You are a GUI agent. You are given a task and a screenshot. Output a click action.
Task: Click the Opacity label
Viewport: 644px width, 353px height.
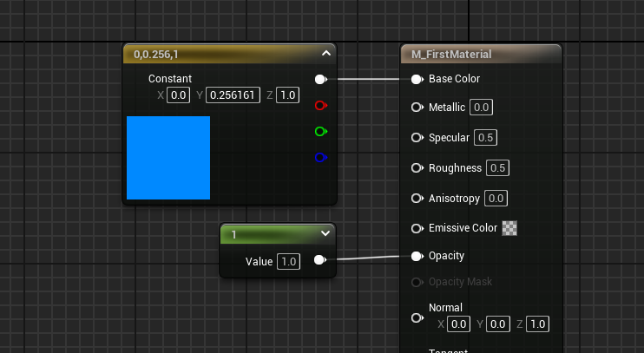pyautogui.click(x=446, y=256)
